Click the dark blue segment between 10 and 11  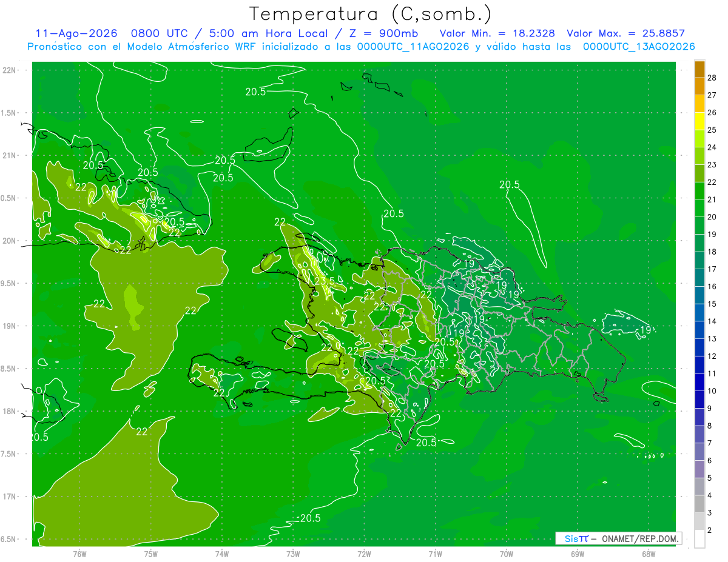pyautogui.click(x=699, y=383)
